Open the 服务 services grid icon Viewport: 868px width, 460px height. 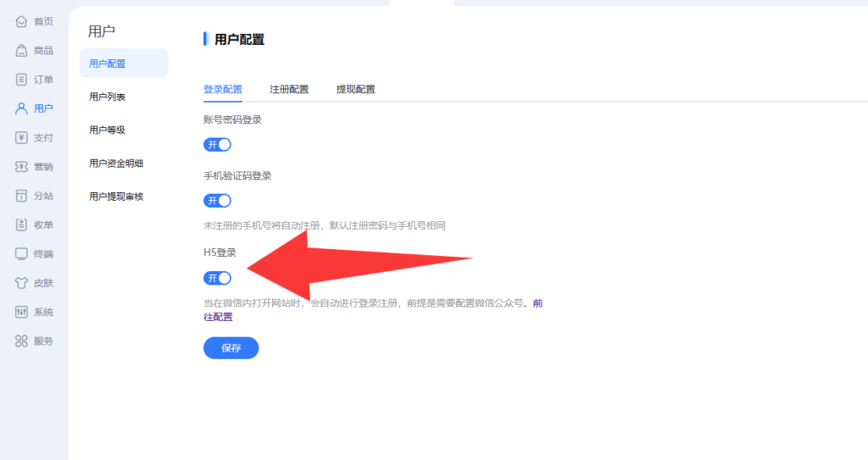(x=22, y=341)
